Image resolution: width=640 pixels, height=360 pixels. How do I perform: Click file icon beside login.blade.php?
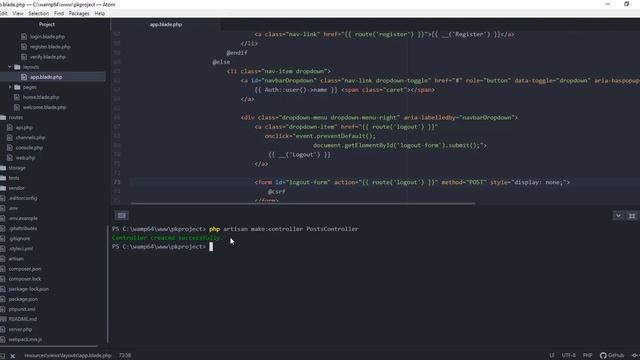point(24,37)
